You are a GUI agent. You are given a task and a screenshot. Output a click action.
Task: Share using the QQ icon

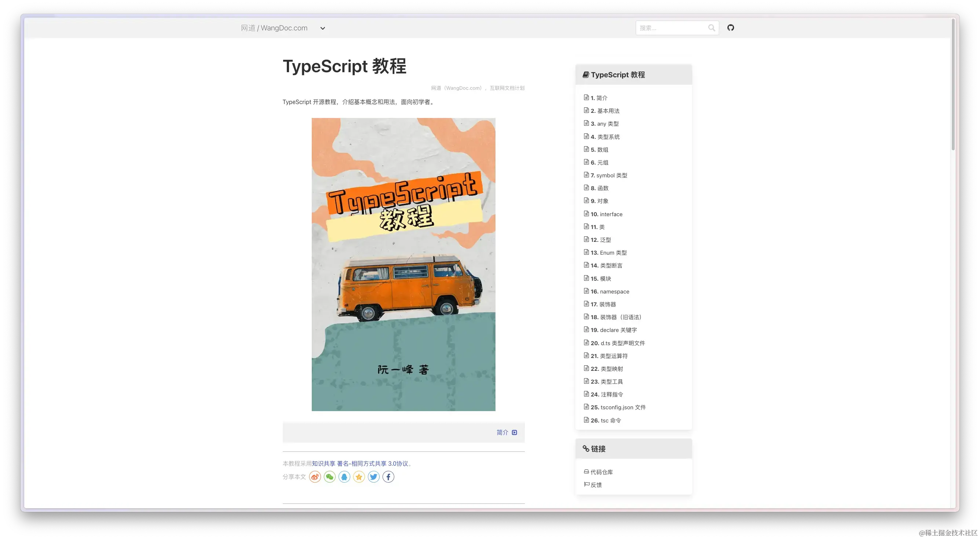(344, 477)
